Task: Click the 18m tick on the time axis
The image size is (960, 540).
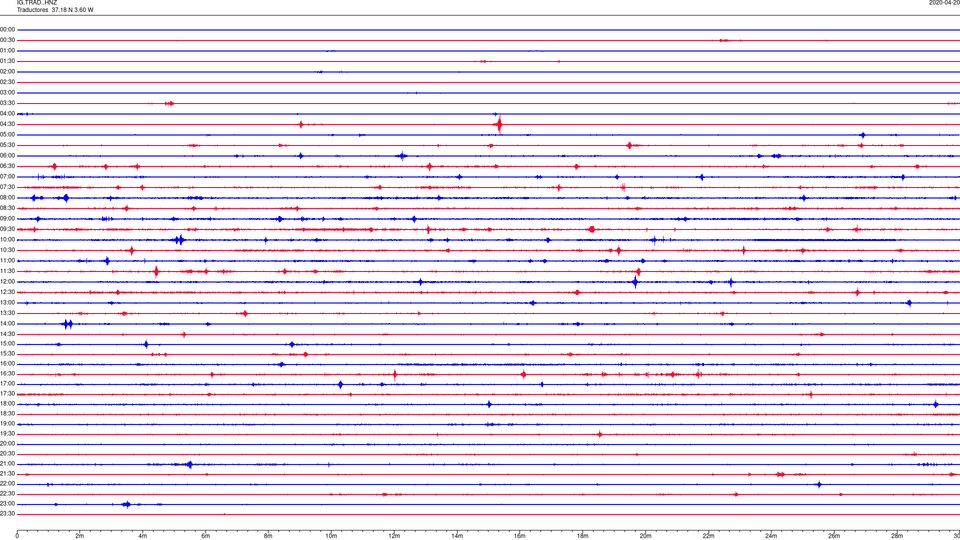Action: [583, 536]
